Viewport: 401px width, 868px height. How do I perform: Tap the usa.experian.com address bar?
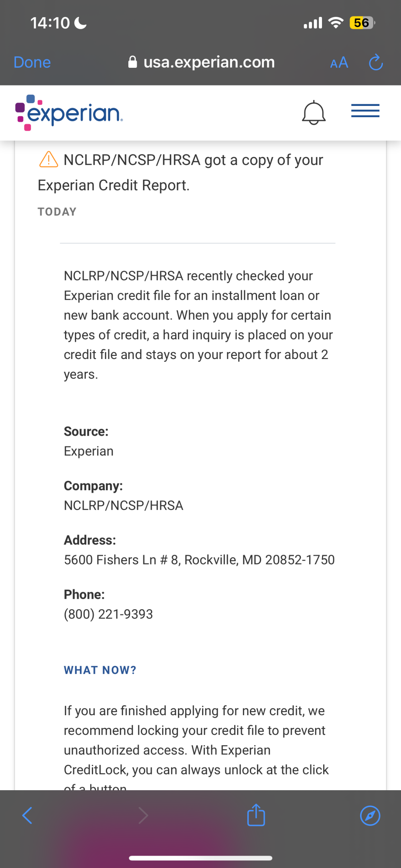point(201,62)
